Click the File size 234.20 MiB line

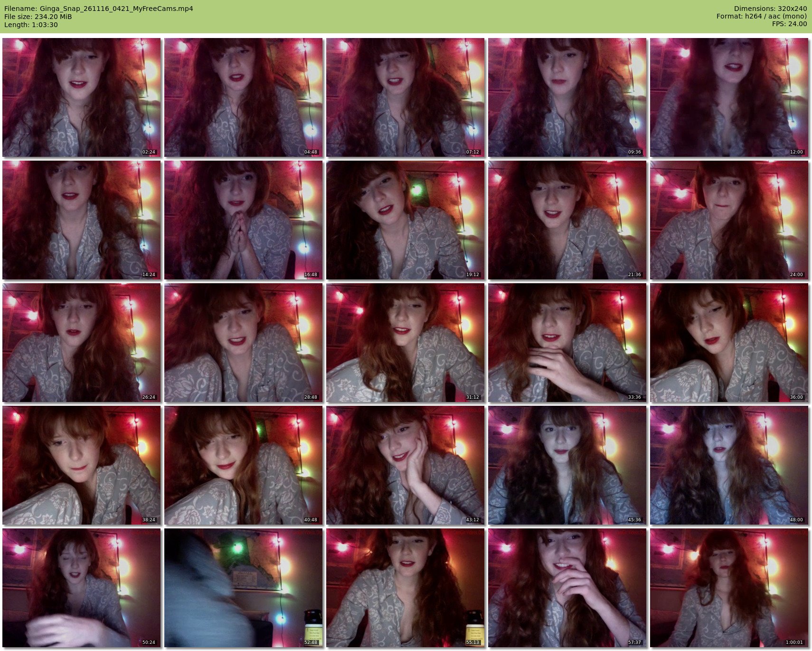click(38, 17)
